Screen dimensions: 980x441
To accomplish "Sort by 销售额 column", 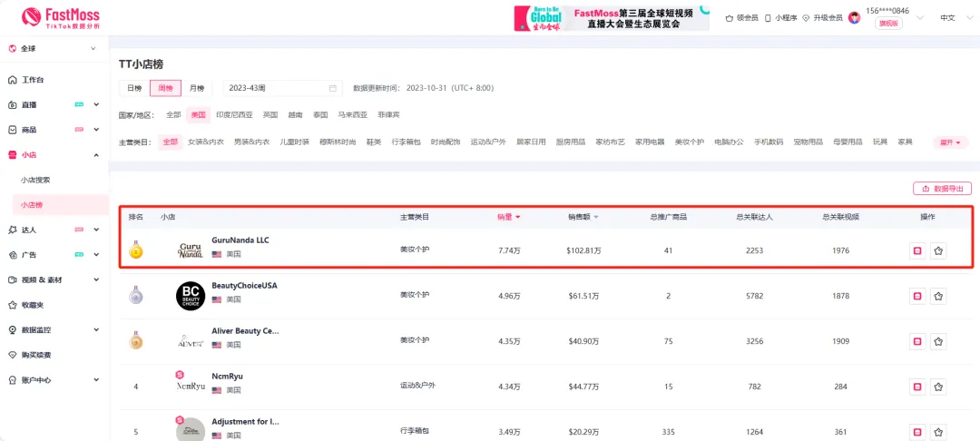I will 583,217.
